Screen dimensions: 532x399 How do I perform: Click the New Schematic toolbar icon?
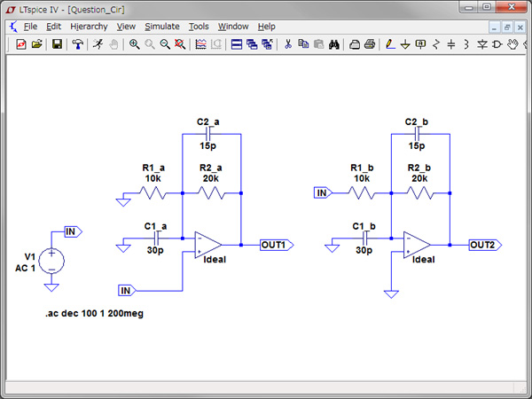pos(21,44)
